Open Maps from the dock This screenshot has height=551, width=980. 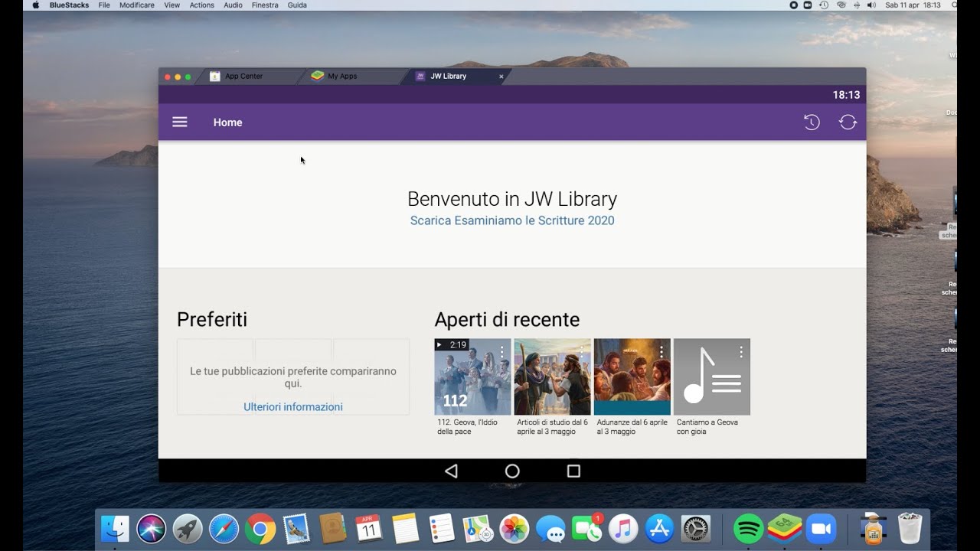pos(478,529)
